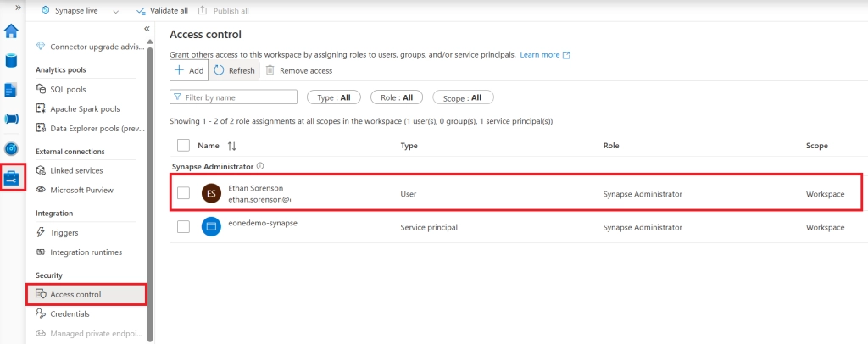Viewport: 868px width, 344px height.
Task: Click the Ethan Sorenson ES avatar
Action: (x=211, y=193)
